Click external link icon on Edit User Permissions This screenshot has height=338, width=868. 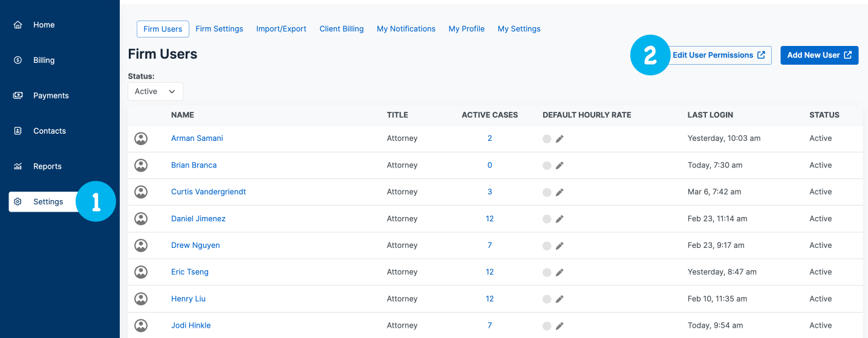click(761, 55)
